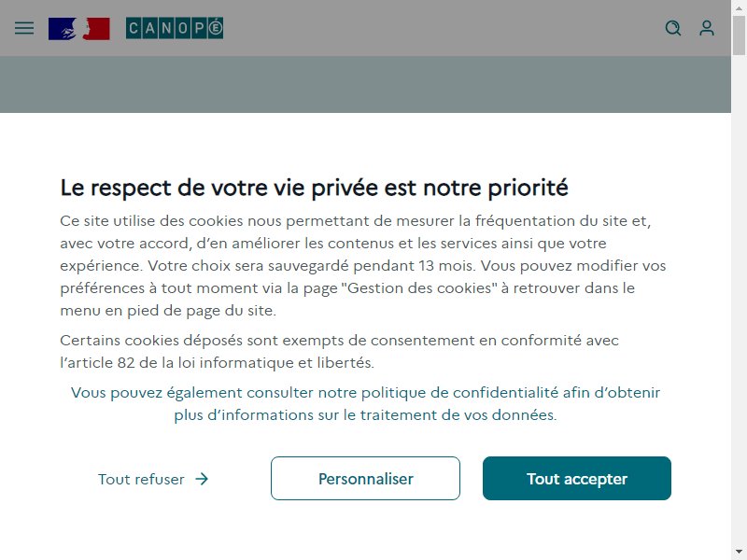Click empty header area between logo and search
747x560 pixels.
[x=443, y=28]
